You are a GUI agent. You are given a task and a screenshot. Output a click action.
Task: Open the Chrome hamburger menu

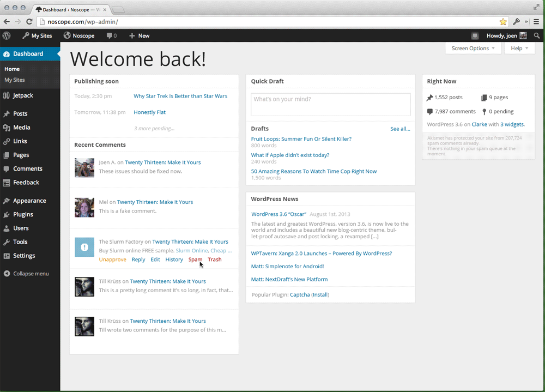pos(536,22)
